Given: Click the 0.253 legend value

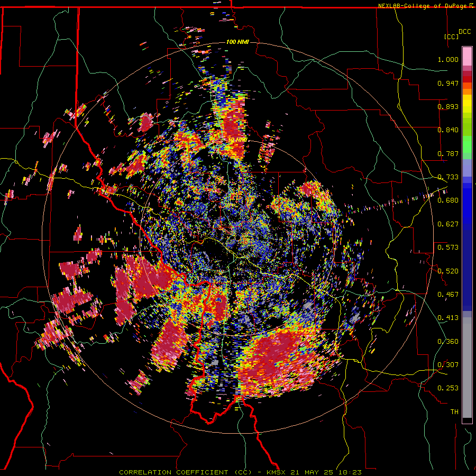Looking at the screenshot, I should 448,388.
